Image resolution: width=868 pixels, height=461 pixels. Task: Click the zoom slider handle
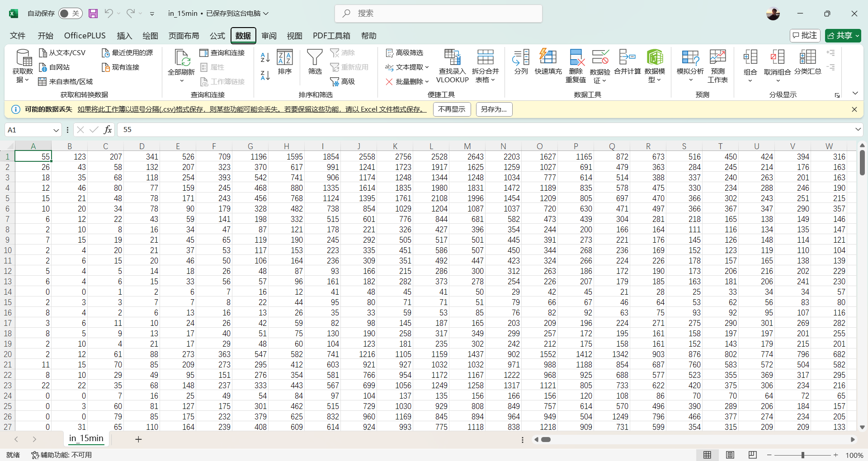click(x=803, y=455)
